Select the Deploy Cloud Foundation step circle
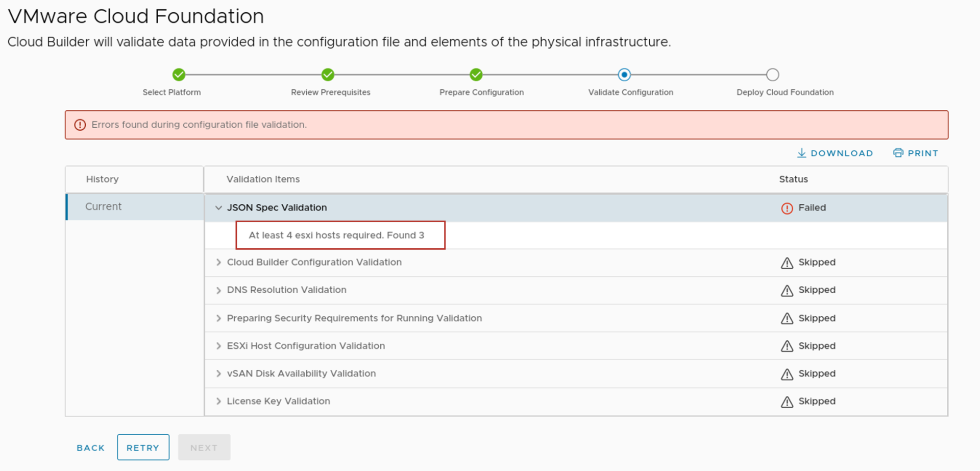Screen dimensions: 980x471 click(772, 75)
